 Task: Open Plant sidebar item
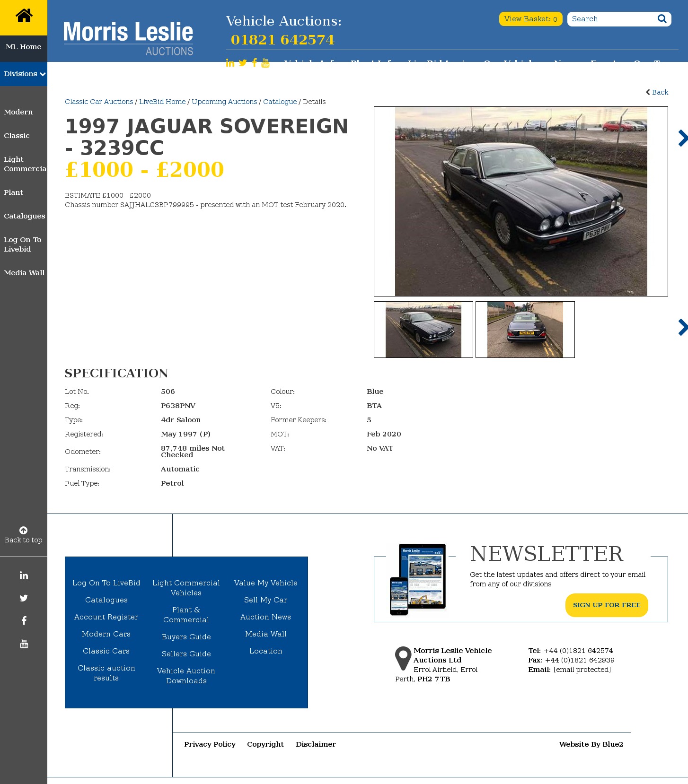coord(13,192)
